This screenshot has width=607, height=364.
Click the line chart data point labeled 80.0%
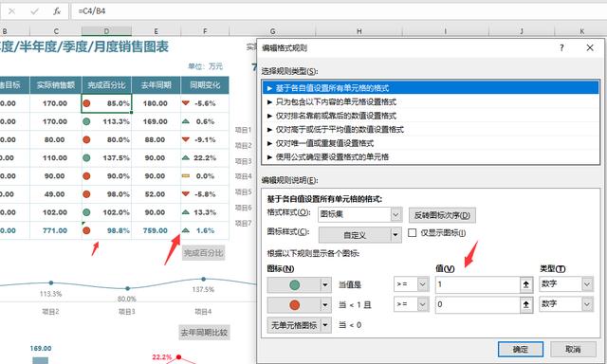coord(128,288)
